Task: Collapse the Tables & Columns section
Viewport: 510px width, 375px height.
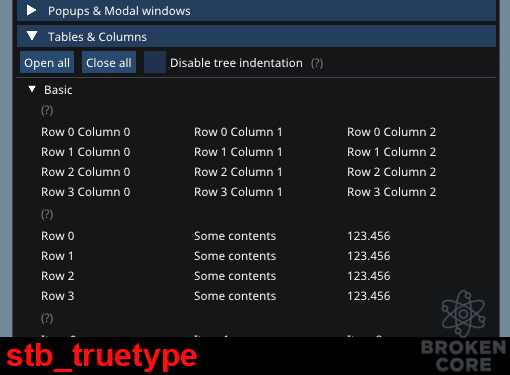Action: (256, 36)
